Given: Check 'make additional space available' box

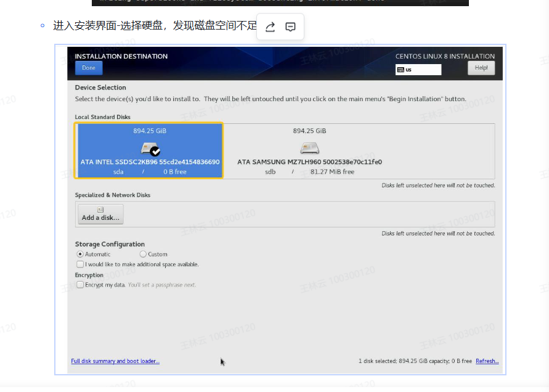Looking at the screenshot, I should click(80, 264).
